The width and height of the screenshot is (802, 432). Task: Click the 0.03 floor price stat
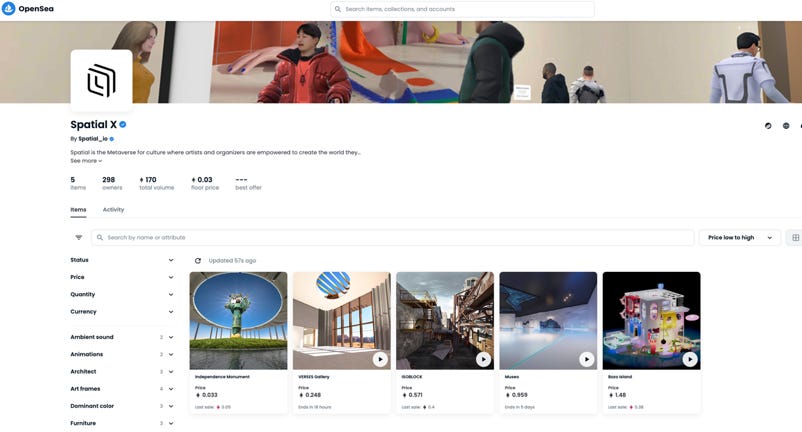click(205, 183)
